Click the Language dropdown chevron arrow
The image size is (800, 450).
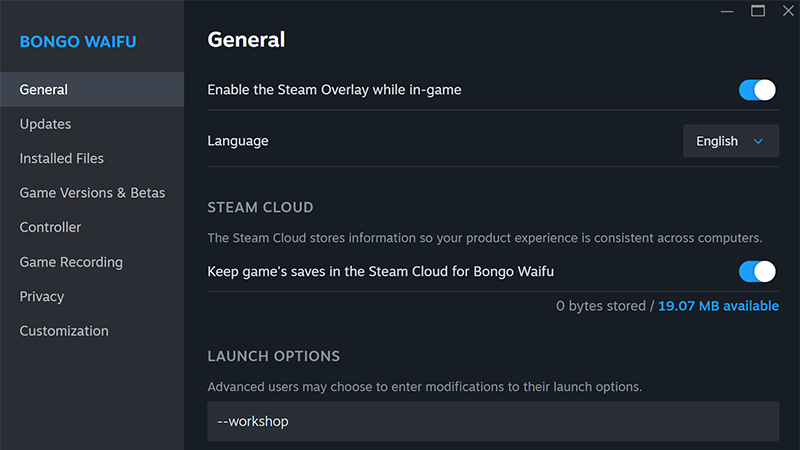(x=758, y=142)
